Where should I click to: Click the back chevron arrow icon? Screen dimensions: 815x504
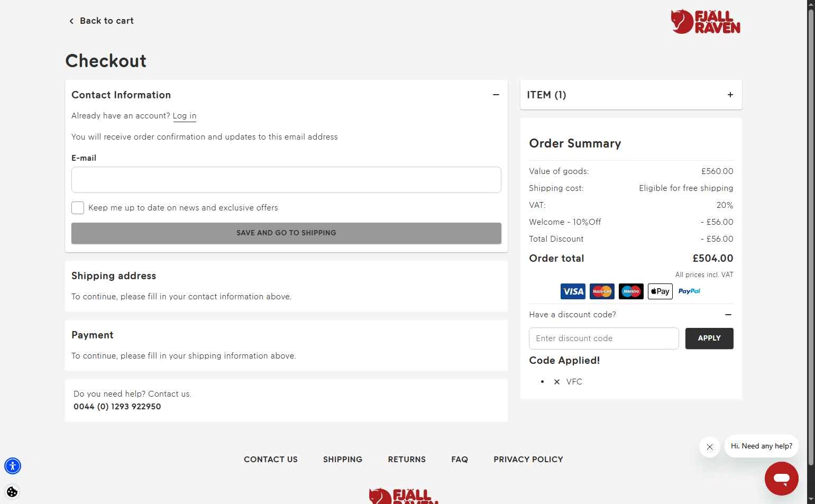point(71,21)
